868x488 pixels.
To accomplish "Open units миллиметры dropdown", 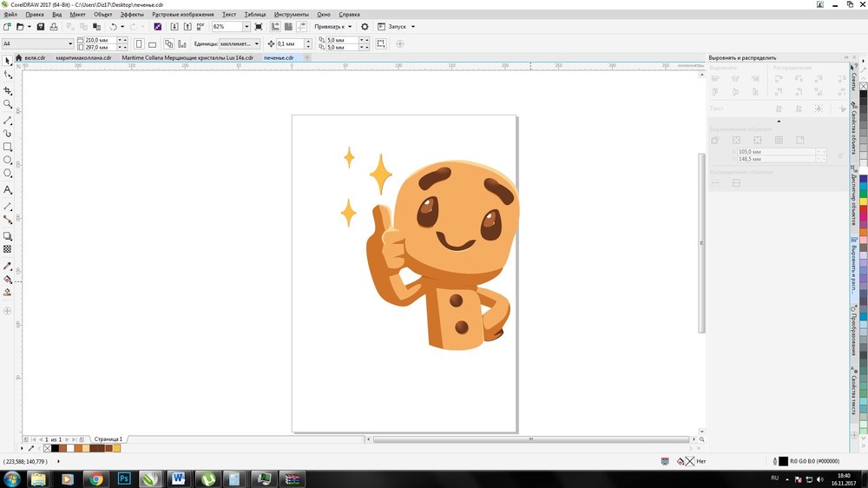I will pyautogui.click(x=257, y=43).
